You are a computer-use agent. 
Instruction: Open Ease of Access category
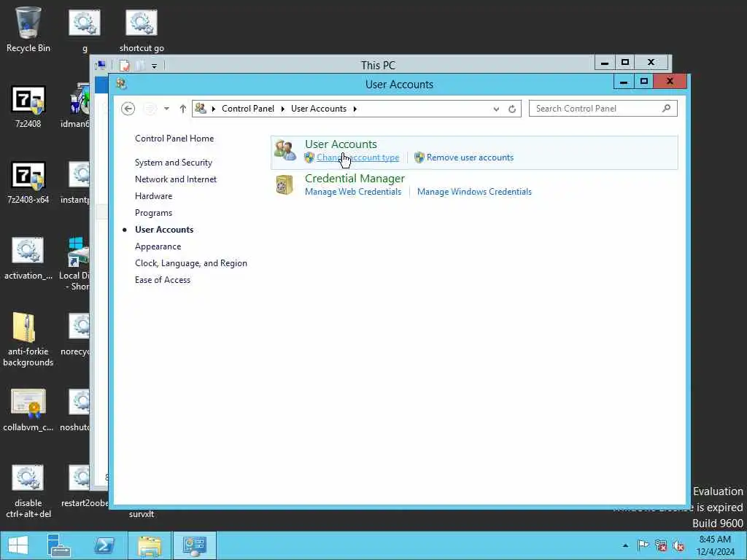pyautogui.click(x=163, y=280)
